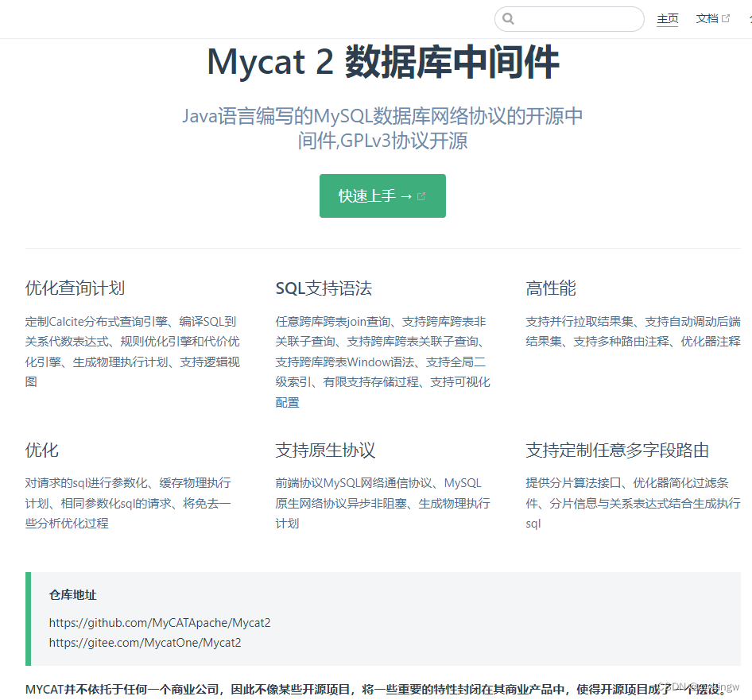Open the external-link icon beside 文档
Image resolution: width=752 pixels, height=700 pixels.
[726, 17]
